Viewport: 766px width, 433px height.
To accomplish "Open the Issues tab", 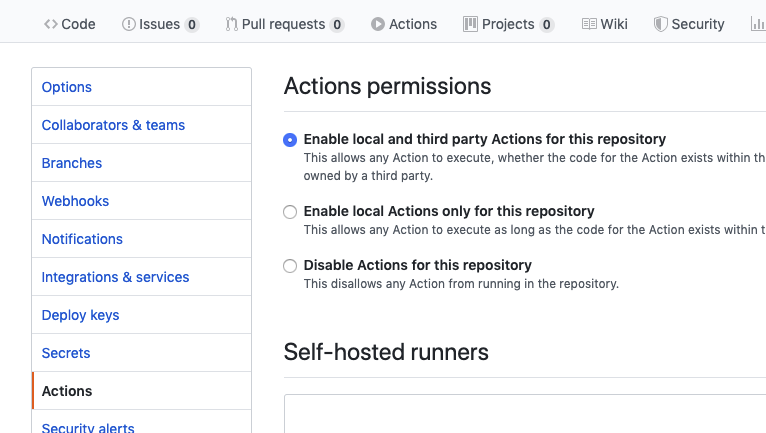I will click(x=160, y=24).
